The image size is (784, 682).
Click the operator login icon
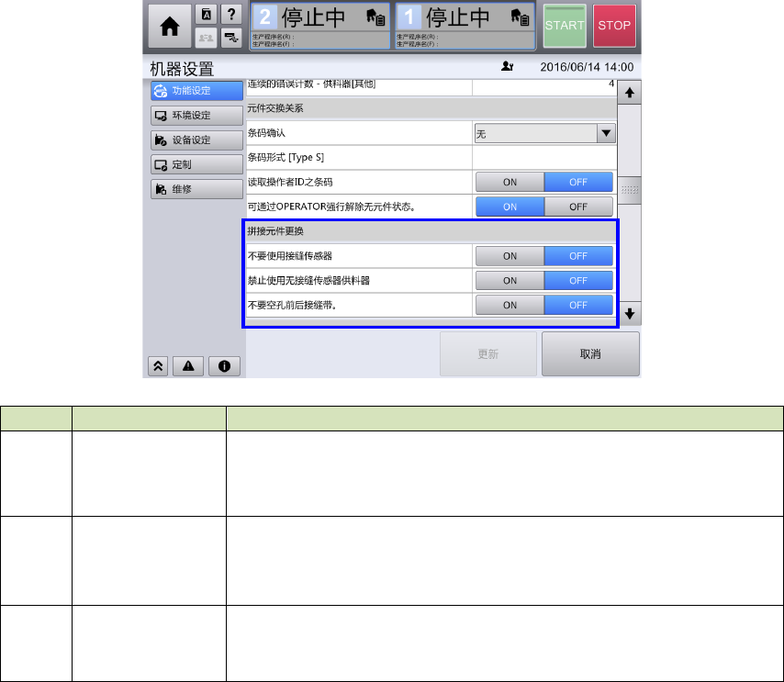pos(507,66)
